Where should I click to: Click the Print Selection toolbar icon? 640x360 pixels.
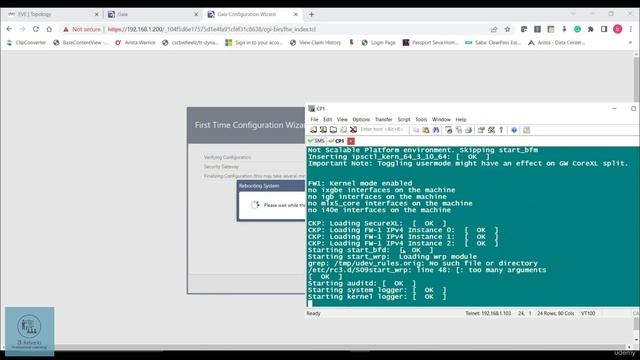[459, 130]
